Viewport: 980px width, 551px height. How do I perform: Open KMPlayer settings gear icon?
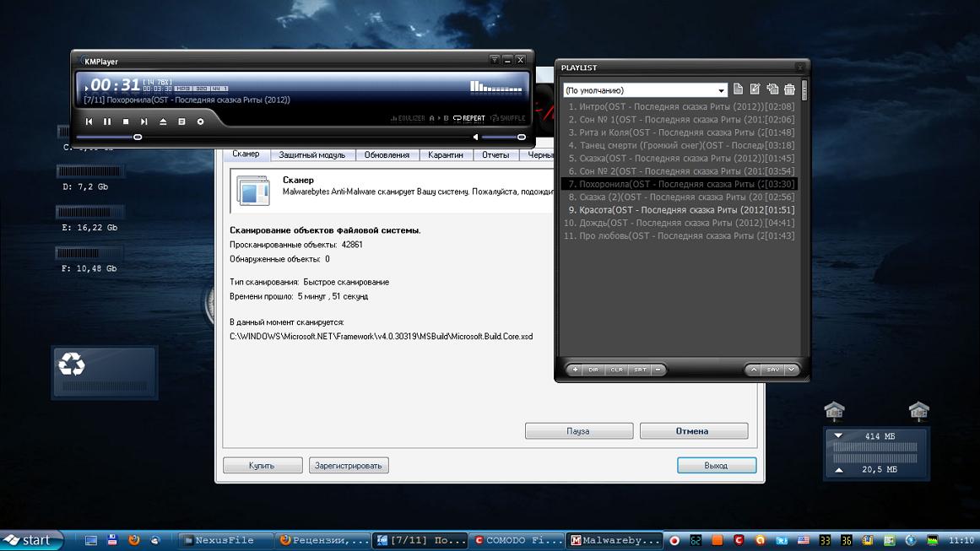point(200,122)
